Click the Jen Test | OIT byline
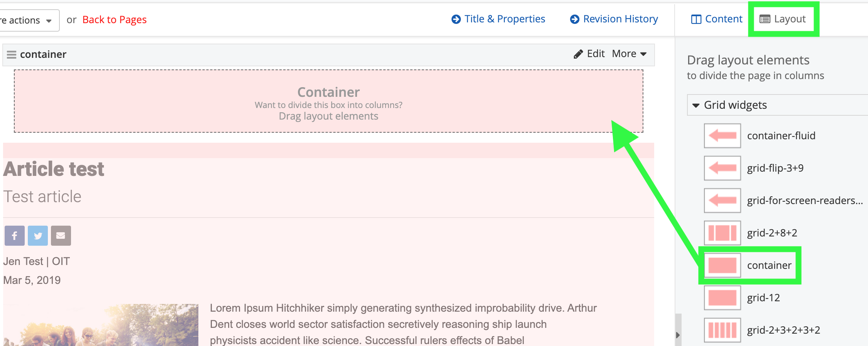868x346 pixels. [x=37, y=262]
